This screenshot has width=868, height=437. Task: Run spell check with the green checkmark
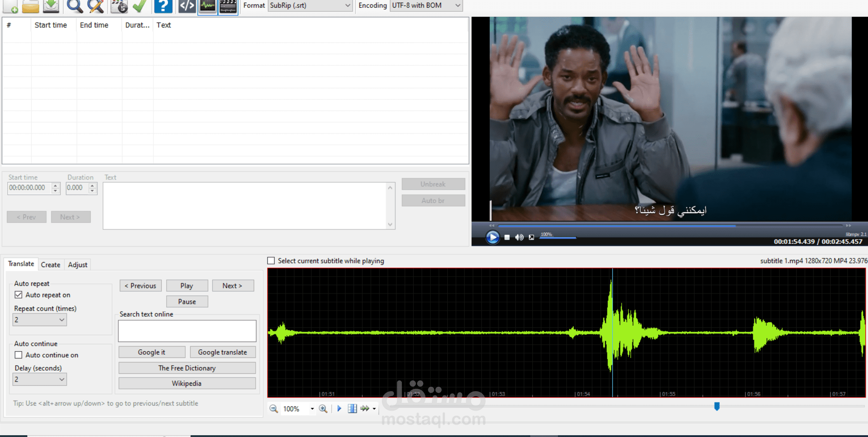pos(139,6)
